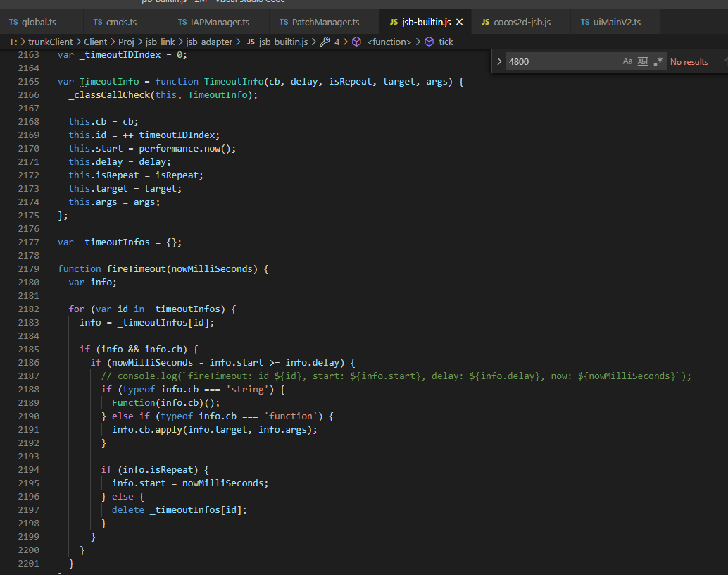Open the uiMainV2.ts tab
The height and width of the screenshot is (575, 728).
tap(617, 22)
